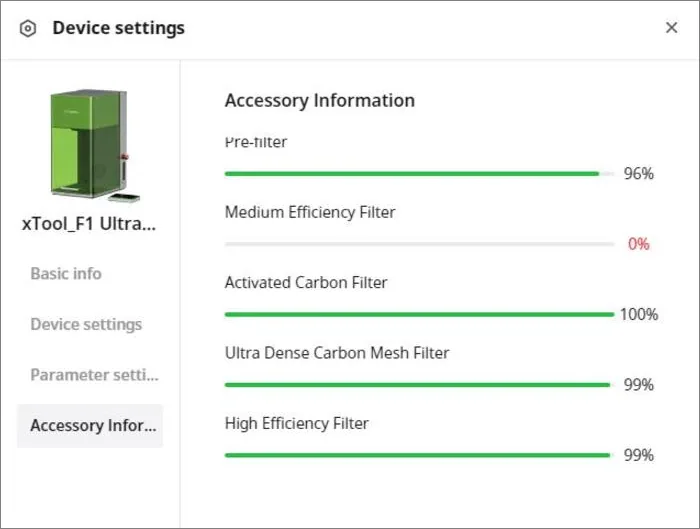
Task: Click the Medium Efficiency Filter empty bar
Action: point(420,244)
